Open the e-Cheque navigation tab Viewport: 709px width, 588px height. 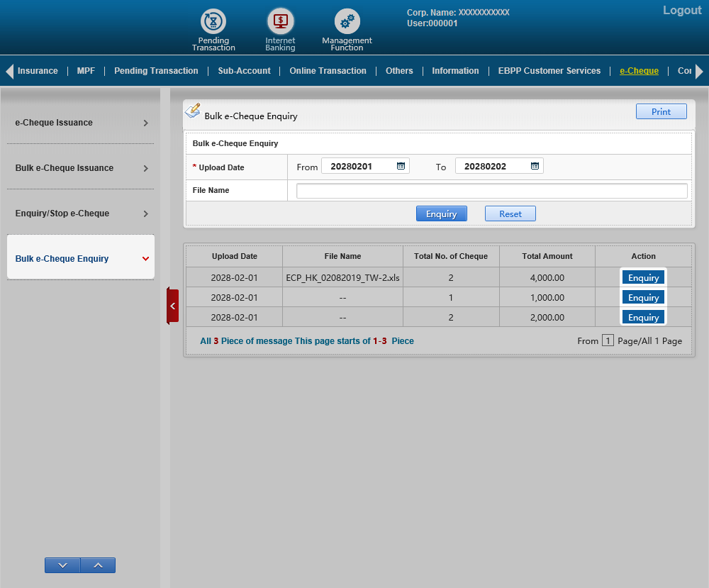point(639,71)
